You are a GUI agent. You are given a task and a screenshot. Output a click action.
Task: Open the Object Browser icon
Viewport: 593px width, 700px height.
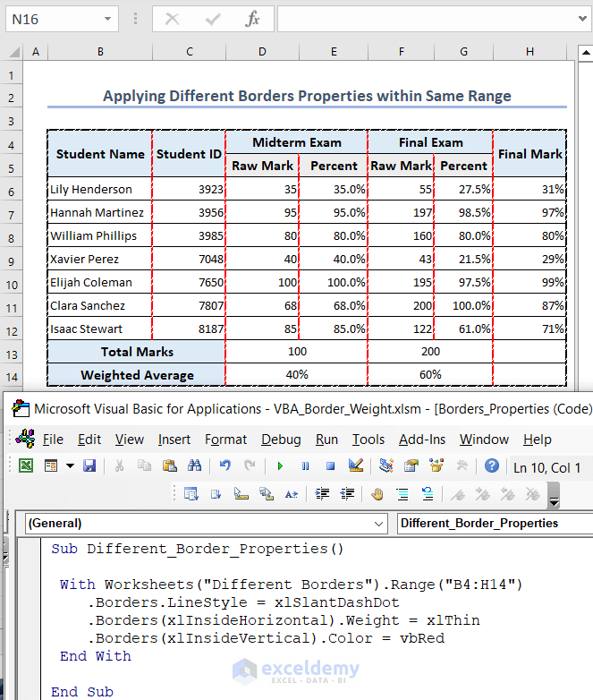point(436,466)
